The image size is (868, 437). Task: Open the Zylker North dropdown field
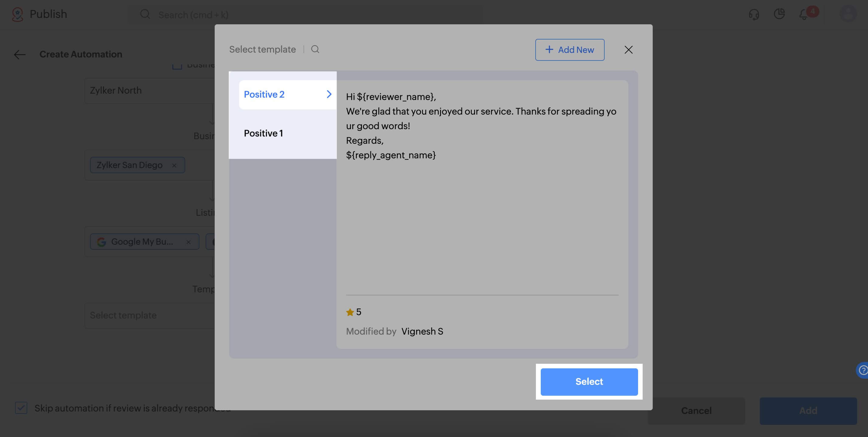coord(150,91)
